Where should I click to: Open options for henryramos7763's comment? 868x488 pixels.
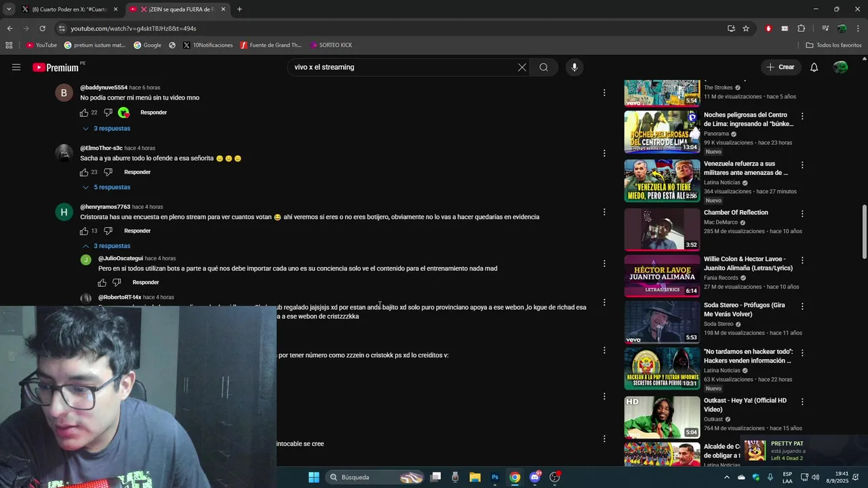pyautogui.click(x=604, y=212)
